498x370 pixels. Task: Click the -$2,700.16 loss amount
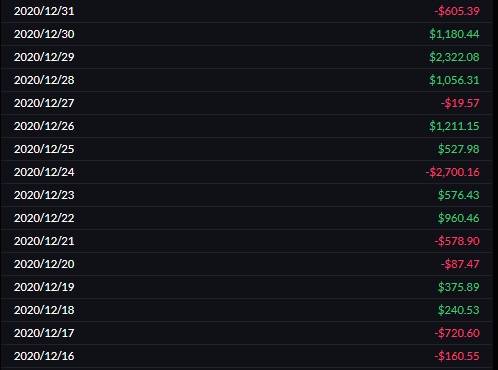tap(453, 172)
